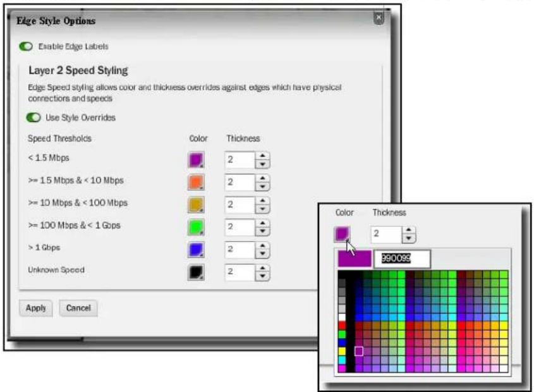Pick cyan in palette's left basic column
Viewport: 534px width, 392px height.
(342, 360)
